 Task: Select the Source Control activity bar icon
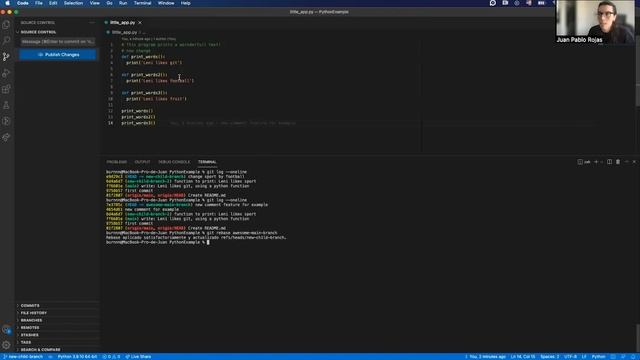(x=6, y=57)
